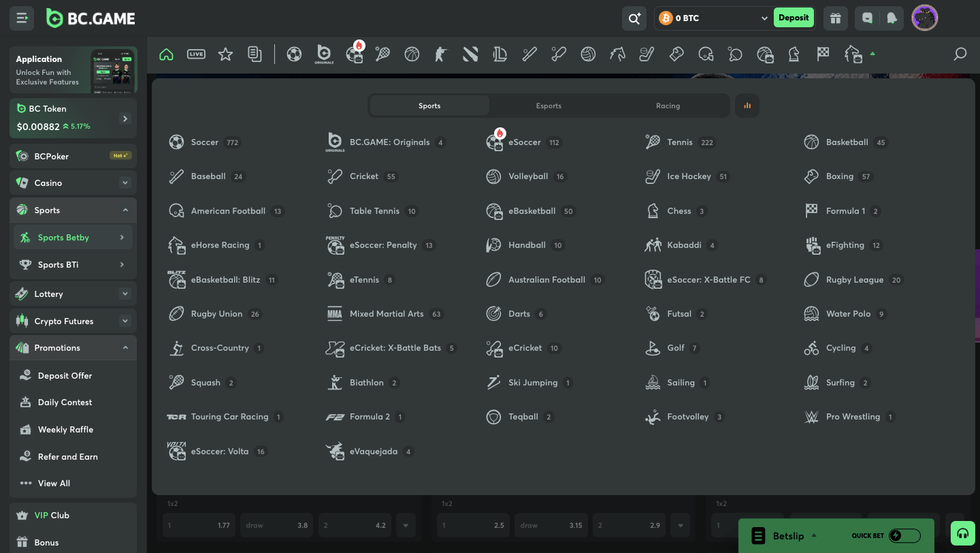Open LIVE events in the top sports bar
This screenshot has height=553, width=980.
[196, 54]
